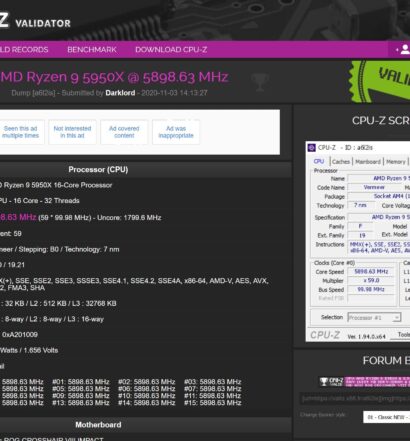Click the trophy icon in forum banner
The width and height of the screenshot is (410, 441).
[324, 381]
